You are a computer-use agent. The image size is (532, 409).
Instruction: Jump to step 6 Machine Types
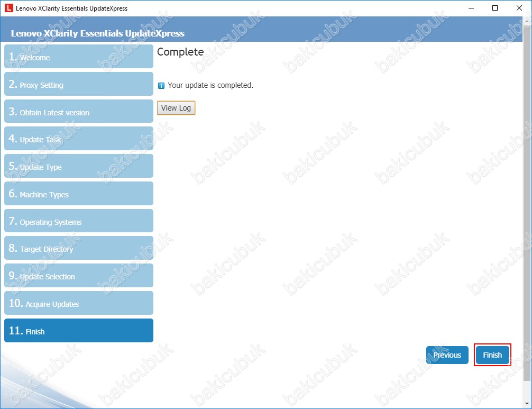79,194
